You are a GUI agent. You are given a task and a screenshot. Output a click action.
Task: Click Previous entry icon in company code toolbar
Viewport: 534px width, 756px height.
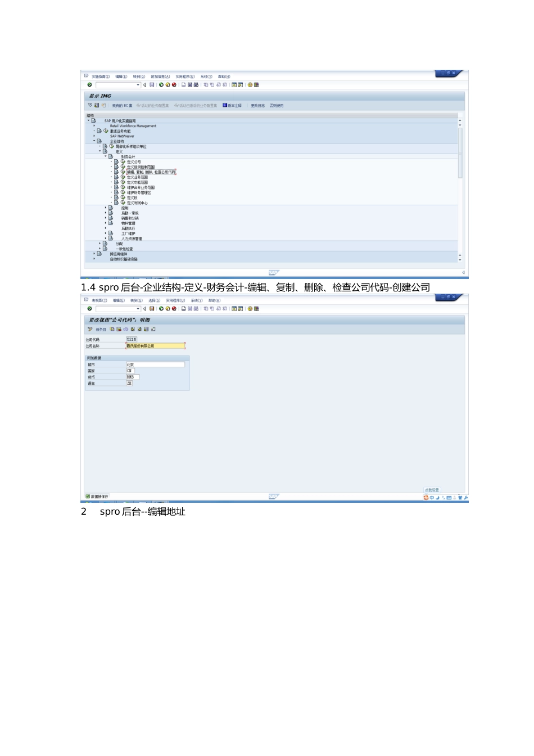tap(133, 329)
